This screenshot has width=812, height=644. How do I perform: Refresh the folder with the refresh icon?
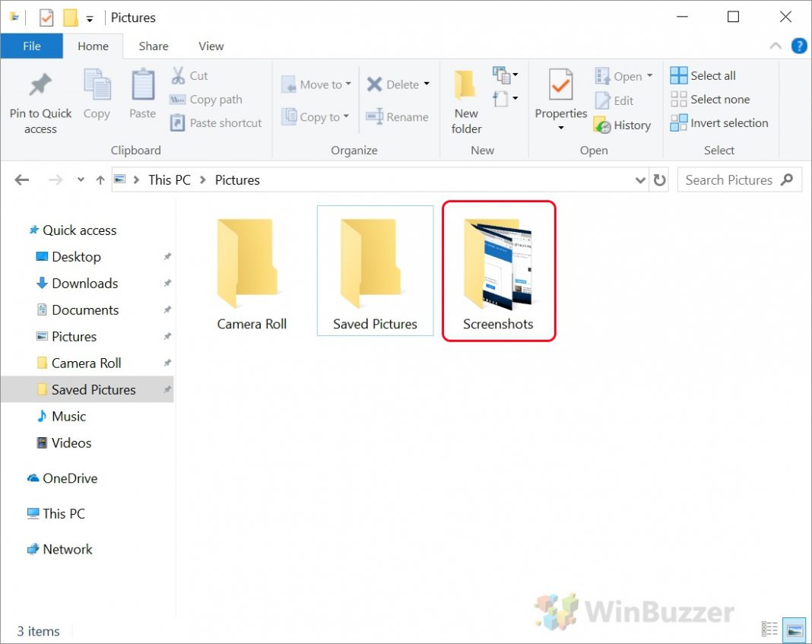659,179
